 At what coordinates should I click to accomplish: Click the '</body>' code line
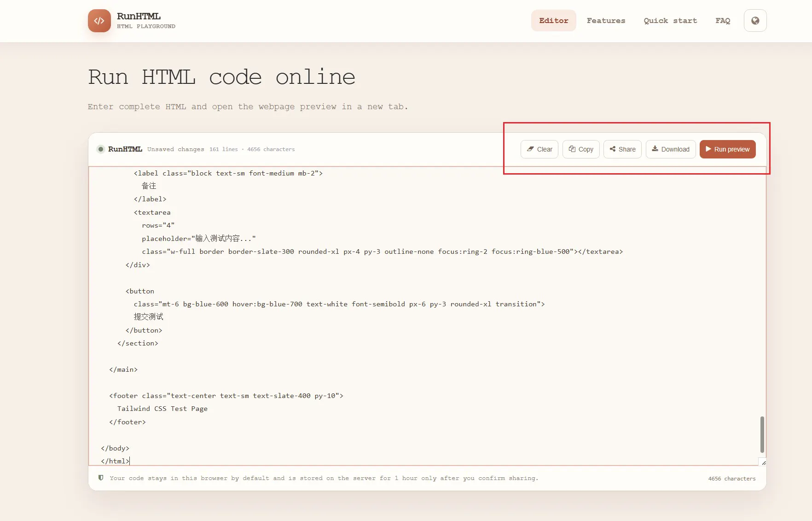click(115, 448)
